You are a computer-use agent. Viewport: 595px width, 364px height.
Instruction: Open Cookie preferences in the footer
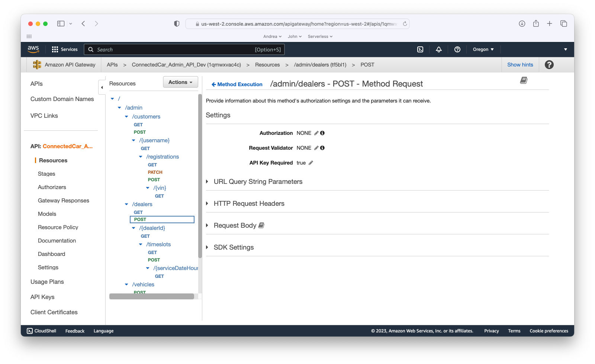549,331
